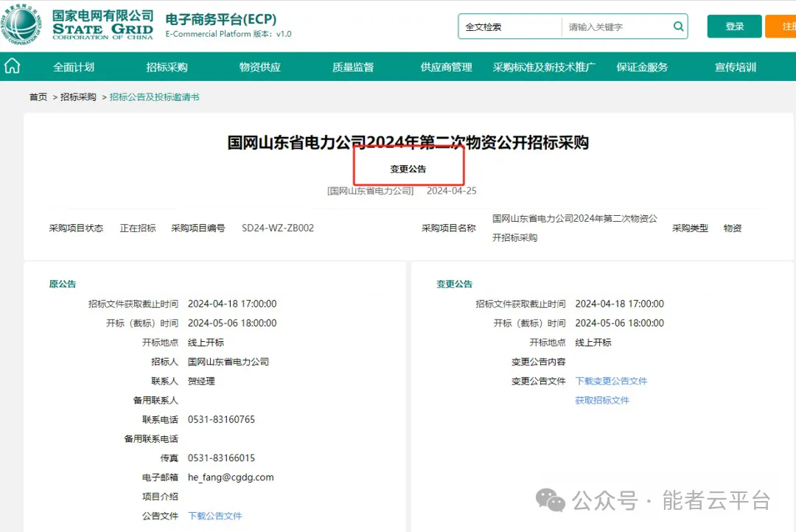Screen dimensions: 796x532
Task: Open the 物资供应 menu
Action: click(x=260, y=67)
